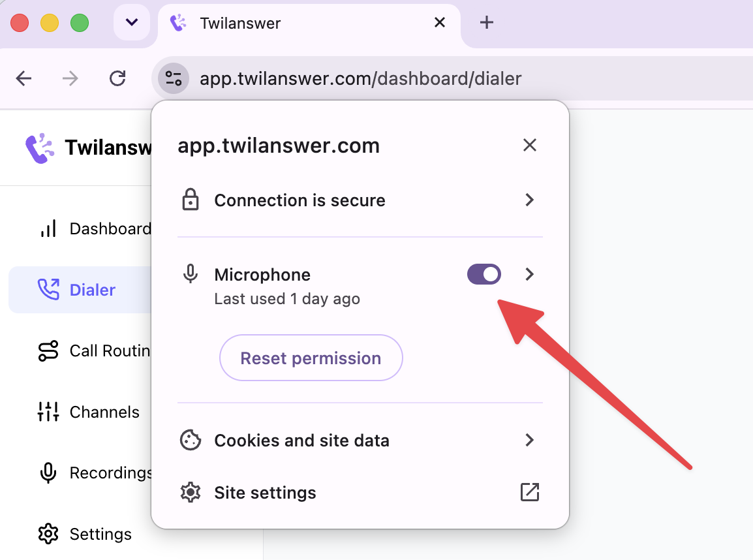Click the Reset permission button
Screen dimensions: 753x560
click(311, 358)
